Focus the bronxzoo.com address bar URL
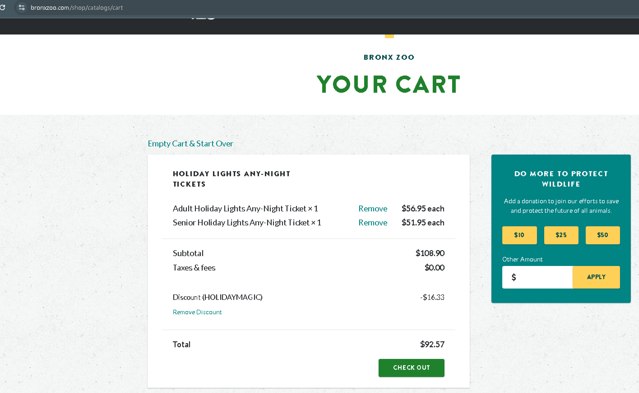This screenshot has height=393, width=639. [77, 7]
